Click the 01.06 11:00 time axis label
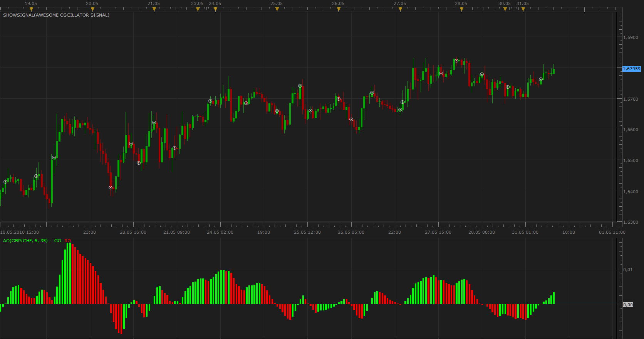 click(x=612, y=232)
